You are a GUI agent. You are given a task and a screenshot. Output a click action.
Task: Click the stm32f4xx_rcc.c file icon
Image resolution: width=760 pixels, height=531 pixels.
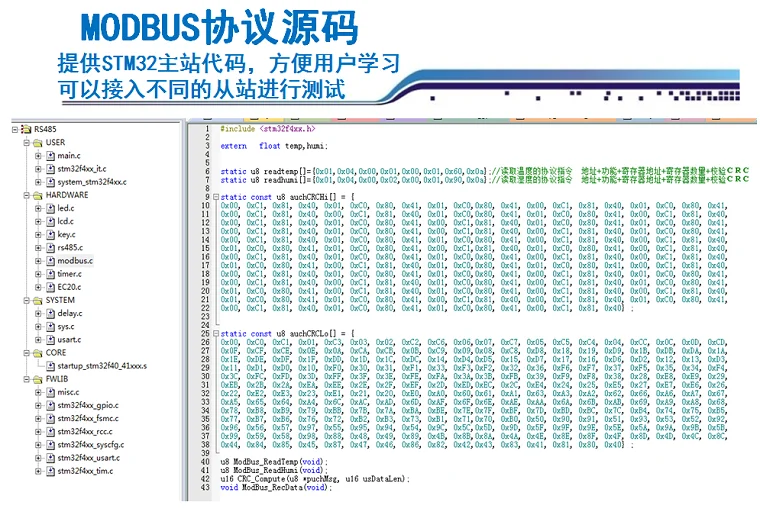(x=50, y=431)
